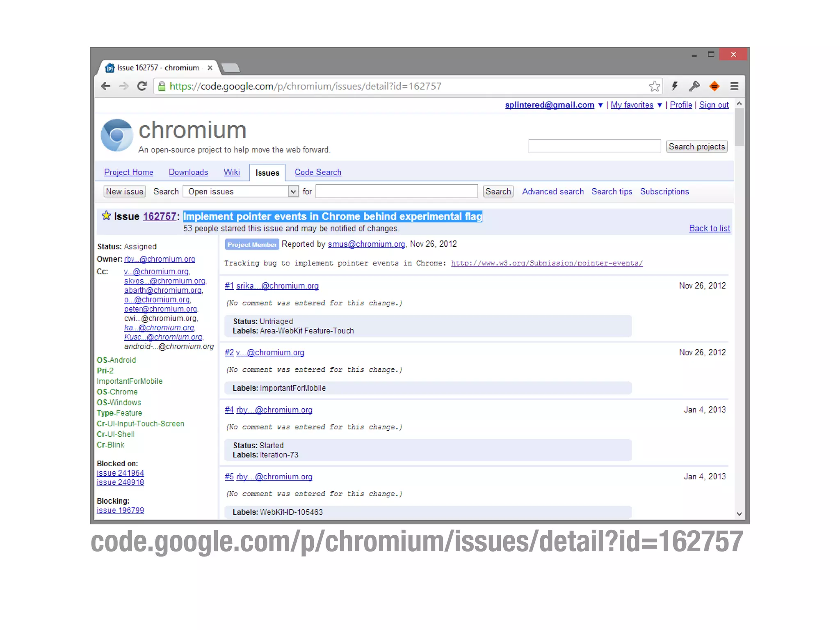Click the page scrollbar down arrow
Screen dimensions: 840x630
point(739,514)
